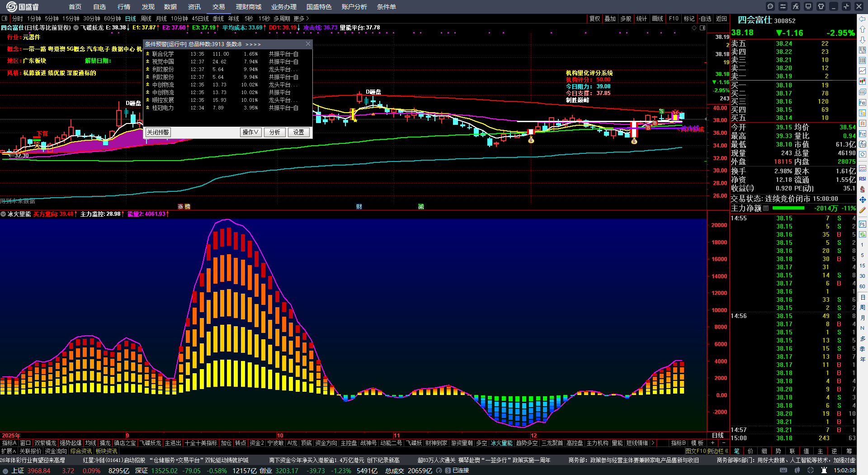The image size is (868, 475).
Task: Open the 操作 dropdown in alert dialog
Action: click(250, 132)
